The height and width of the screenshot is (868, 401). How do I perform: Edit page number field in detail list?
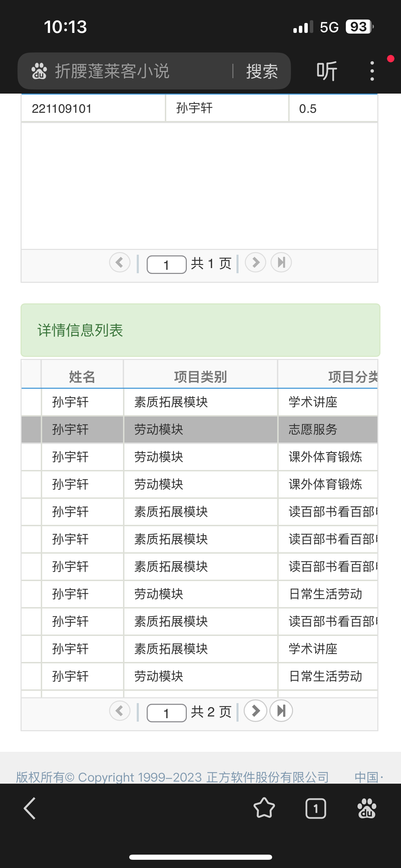tap(167, 713)
